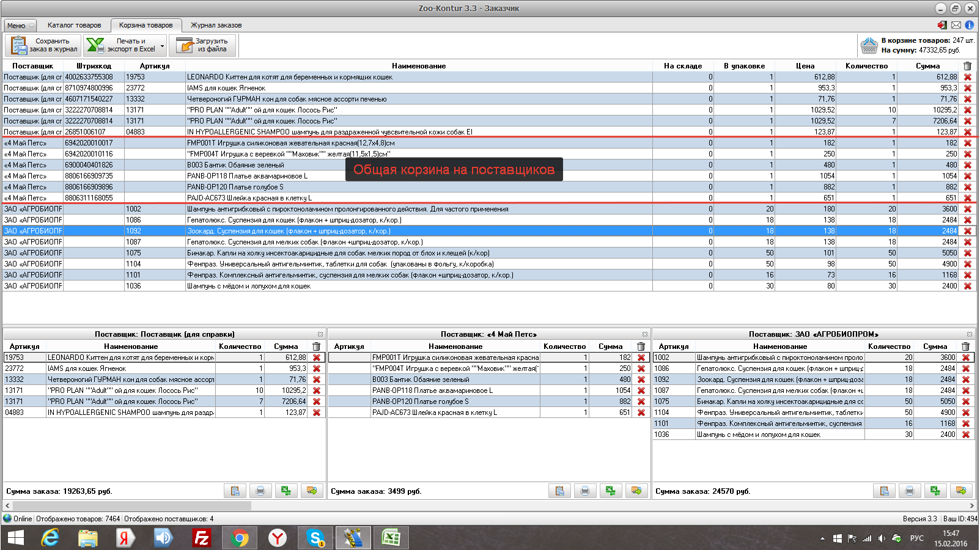Export 24570 руб. order to Excel
The image size is (980, 550).
point(935,491)
